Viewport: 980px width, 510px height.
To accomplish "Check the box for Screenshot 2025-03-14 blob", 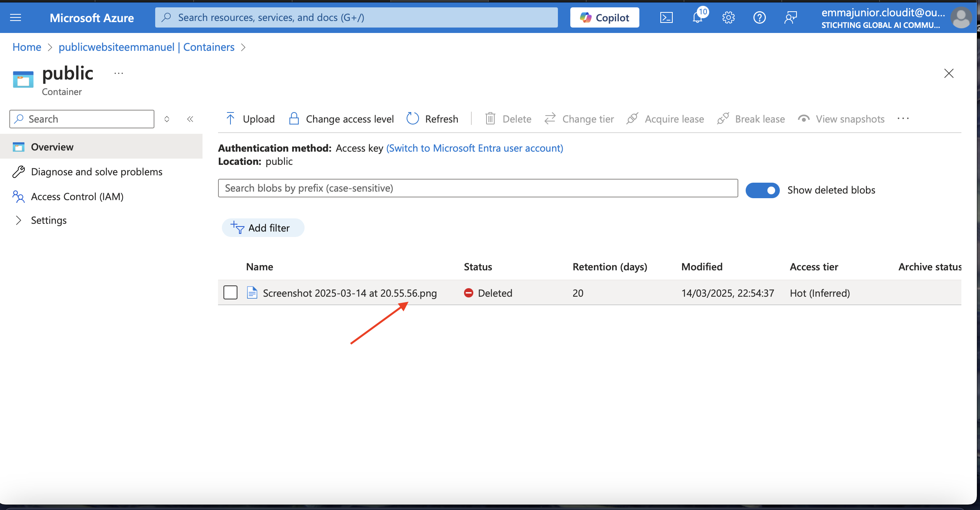I will (x=230, y=292).
